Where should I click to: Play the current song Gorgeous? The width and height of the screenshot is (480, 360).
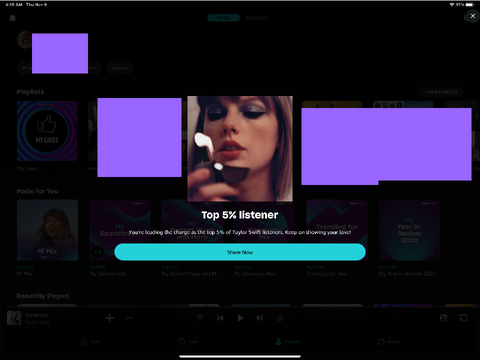240,318
